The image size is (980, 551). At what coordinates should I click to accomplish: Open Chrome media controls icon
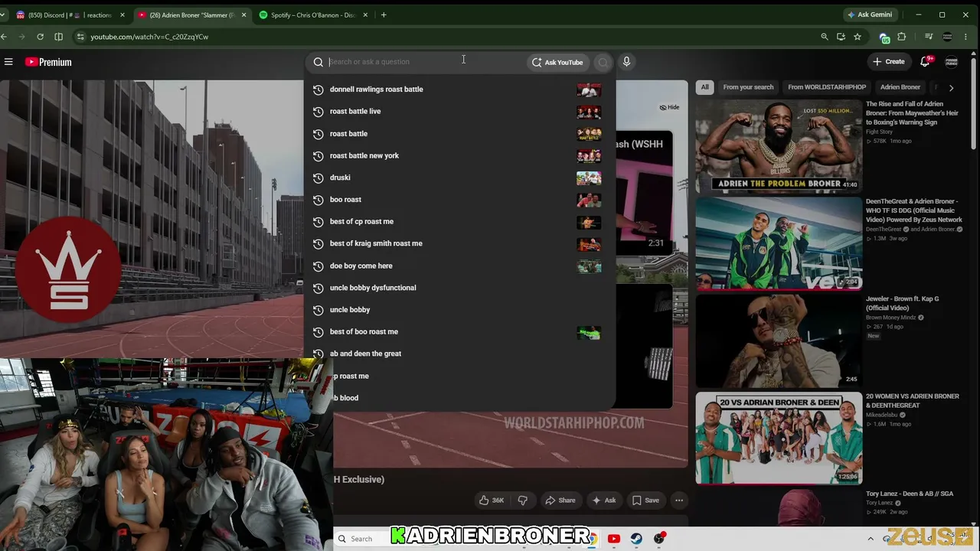pyautogui.click(x=929, y=37)
